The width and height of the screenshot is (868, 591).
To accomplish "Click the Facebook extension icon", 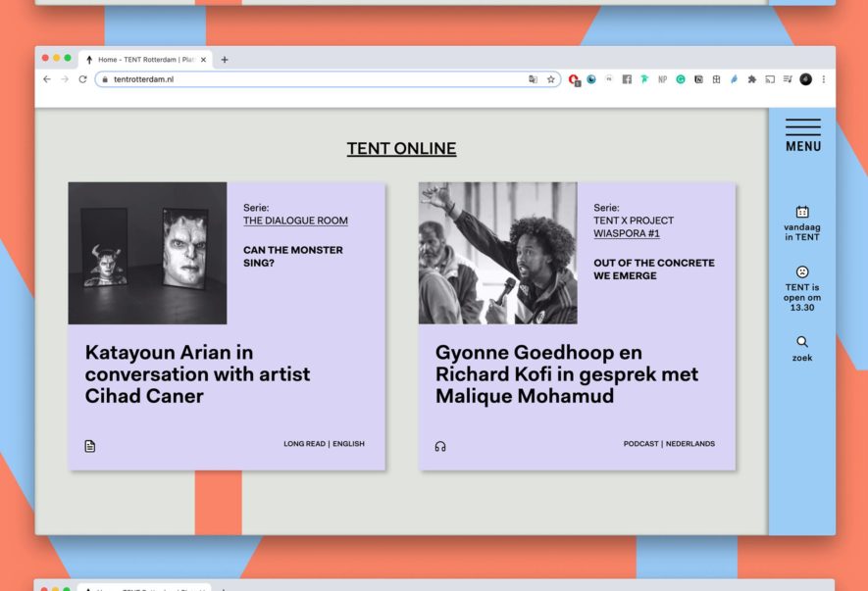I will [627, 79].
